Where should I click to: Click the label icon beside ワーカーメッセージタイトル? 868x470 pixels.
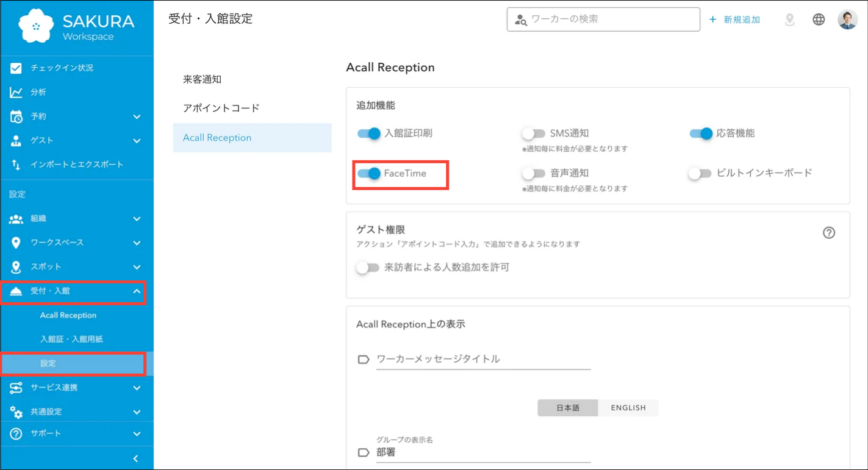point(364,360)
